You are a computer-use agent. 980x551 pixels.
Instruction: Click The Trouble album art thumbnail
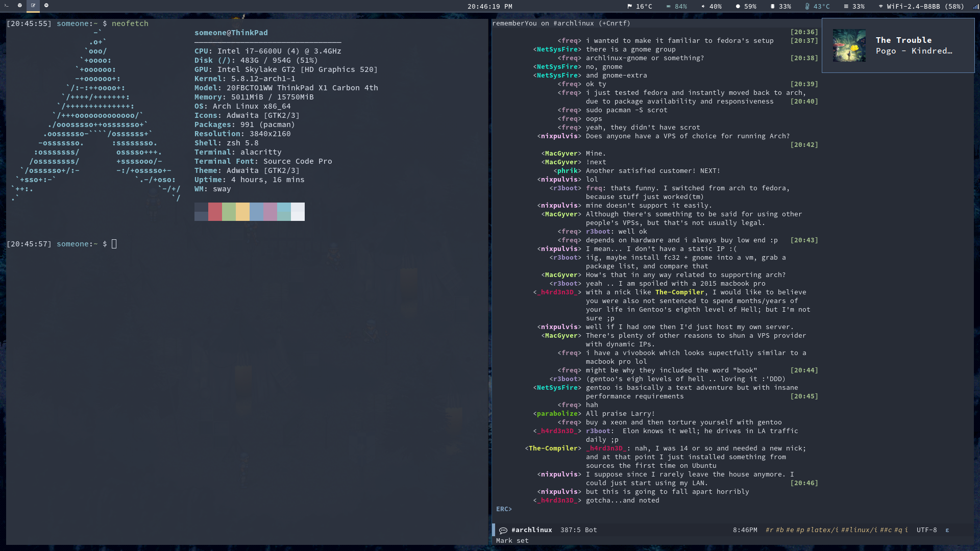coord(849,45)
